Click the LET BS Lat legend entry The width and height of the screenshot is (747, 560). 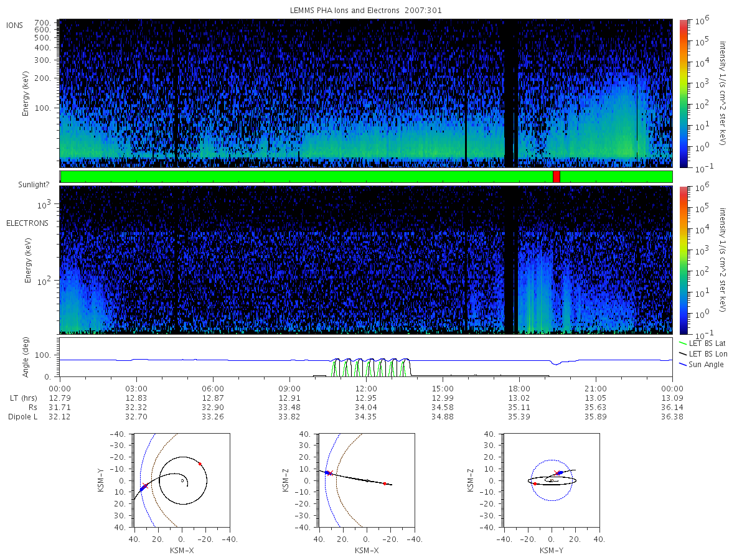tap(703, 343)
